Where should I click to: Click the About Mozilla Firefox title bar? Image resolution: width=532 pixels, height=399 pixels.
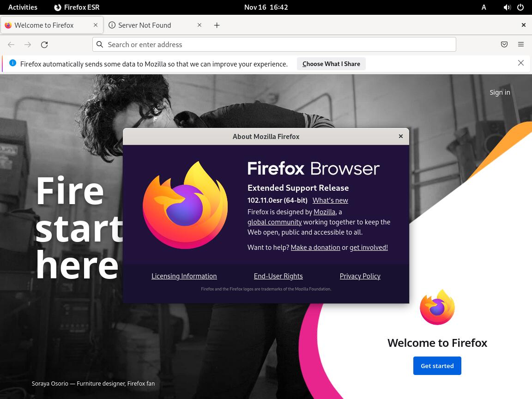(x=266, y=136)
